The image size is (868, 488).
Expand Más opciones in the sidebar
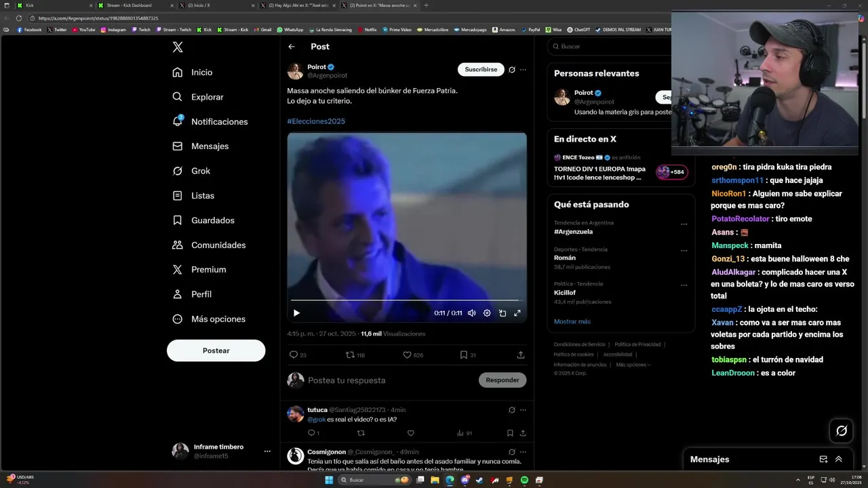click(208, 319)
